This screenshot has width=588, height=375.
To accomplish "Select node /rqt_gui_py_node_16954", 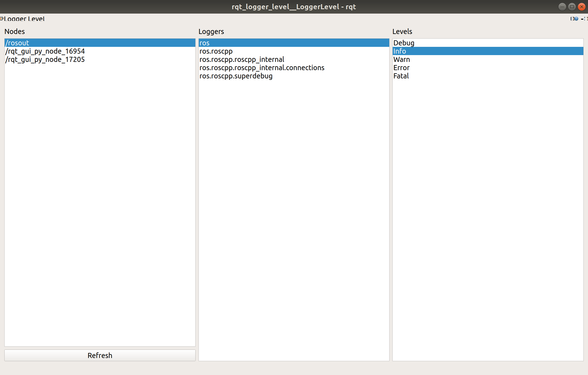I will click(45, 51).
